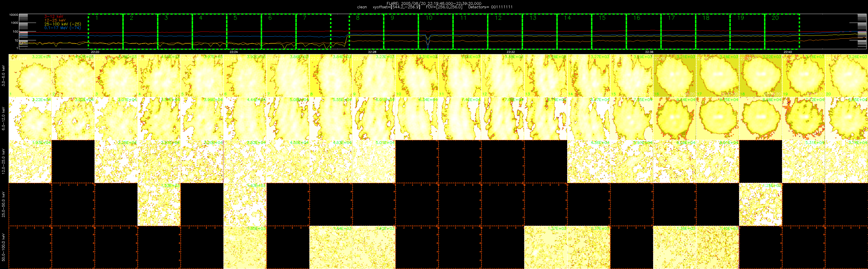Select time interval 1 on the light curve
The width and height of the screenshot is (868, 269).
(105, 32)
